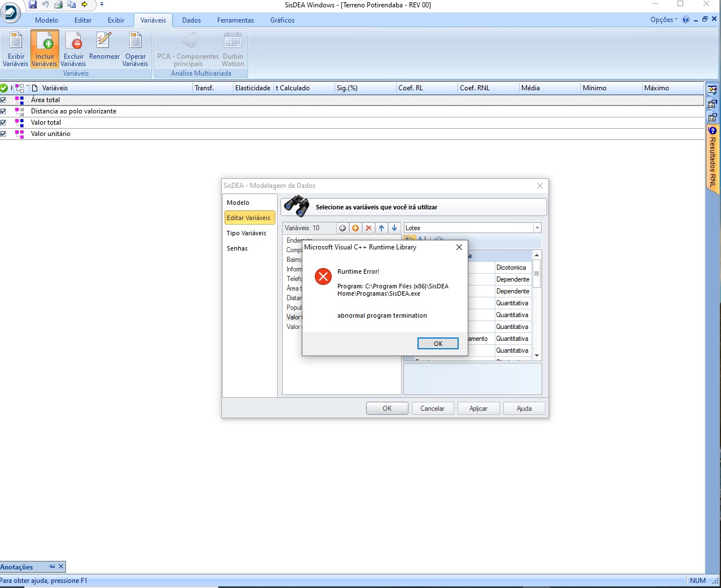The height and width of the screenshot is (588, 721).
Task: Select the Variáveis ribbon tab
Action: click(153, 20)
